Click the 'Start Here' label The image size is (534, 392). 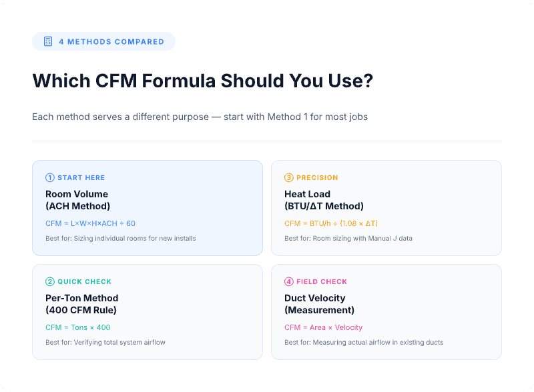tap(81, 178)
